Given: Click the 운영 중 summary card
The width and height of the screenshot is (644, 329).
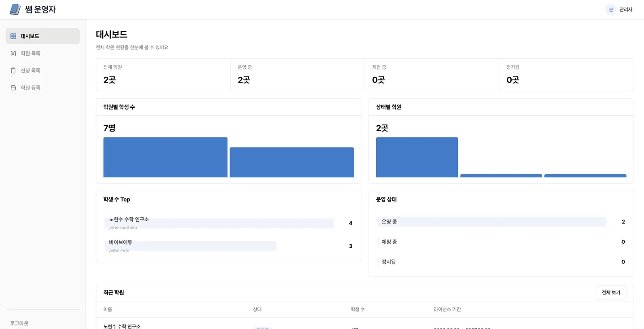Looking at the screenshot, I should pyautogui.click(x=297, y=75).
